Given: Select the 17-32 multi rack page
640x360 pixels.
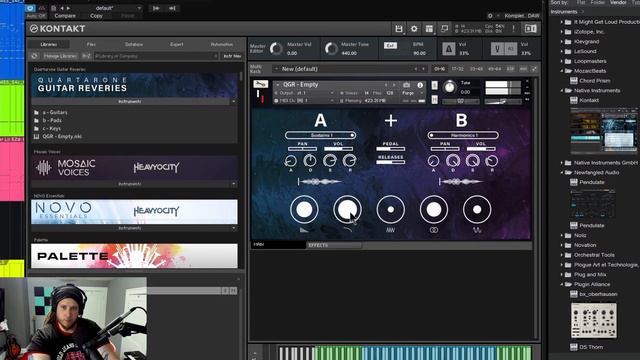Looking at the screenshot, I should pos(458,69).
